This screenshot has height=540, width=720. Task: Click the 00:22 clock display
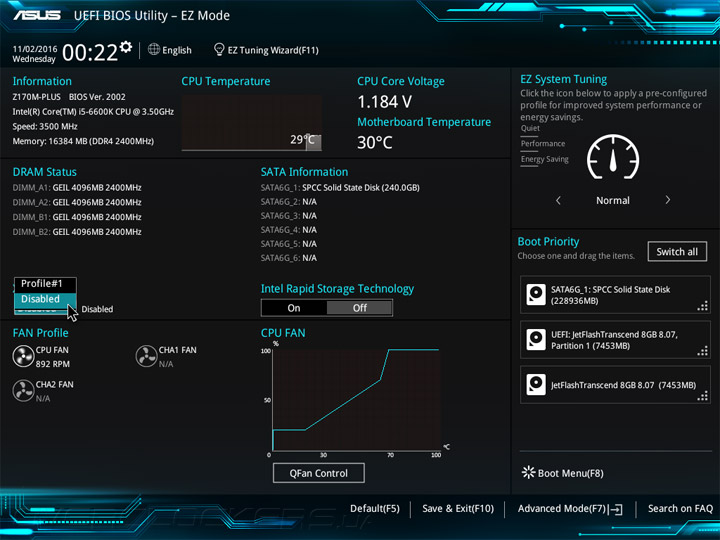pos(90,52)
